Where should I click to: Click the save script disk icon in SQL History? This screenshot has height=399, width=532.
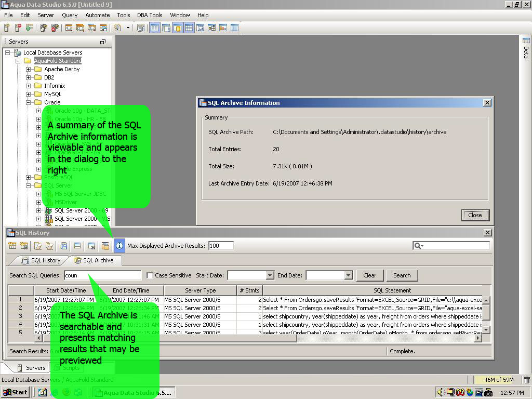coord(63,246)
